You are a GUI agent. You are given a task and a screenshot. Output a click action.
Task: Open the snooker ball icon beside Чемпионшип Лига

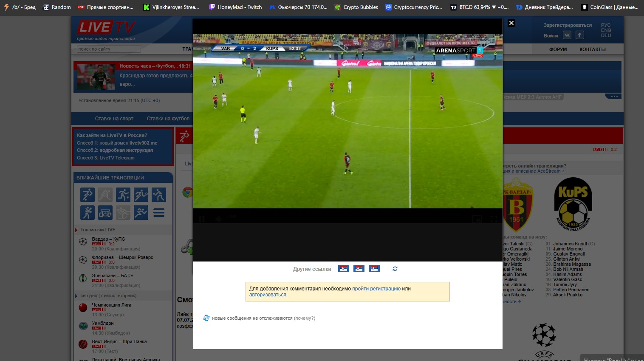tap(83, 307)
